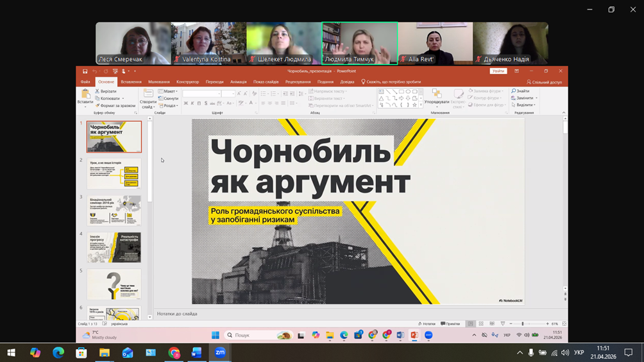Click the Paste (Вставити) icon in ribbon
This screenshot has width=644, height=362.
(x=85, y=95)
